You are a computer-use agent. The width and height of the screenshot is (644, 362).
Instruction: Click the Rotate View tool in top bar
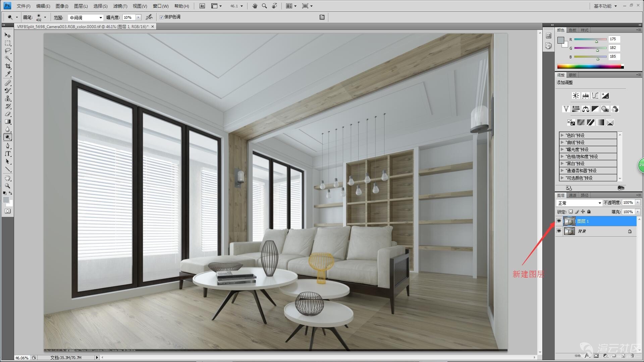pos(274,6)
